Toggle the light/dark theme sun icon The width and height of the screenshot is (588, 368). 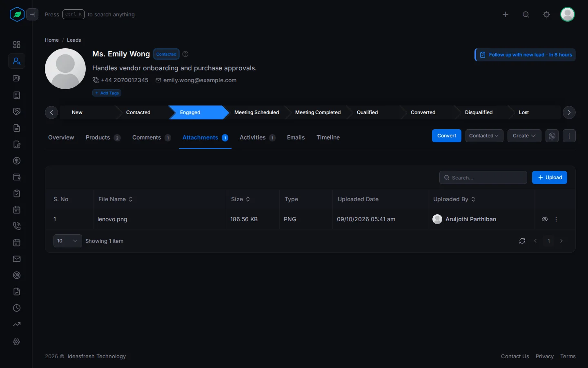[x=546, y=14]
